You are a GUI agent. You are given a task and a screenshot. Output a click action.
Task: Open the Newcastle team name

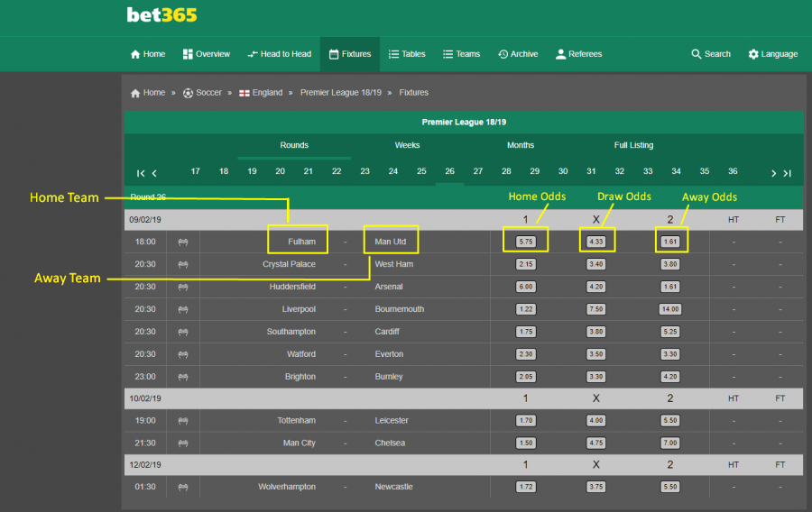(393, 487)
